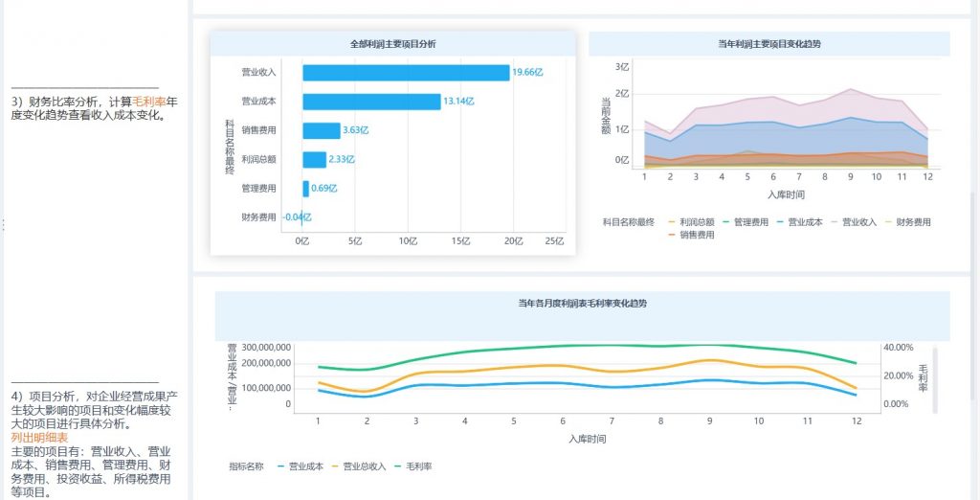Viewport: 980px width, 500px height.
Task: Click the 指标名称 legend title
Action: click(246, 466)
